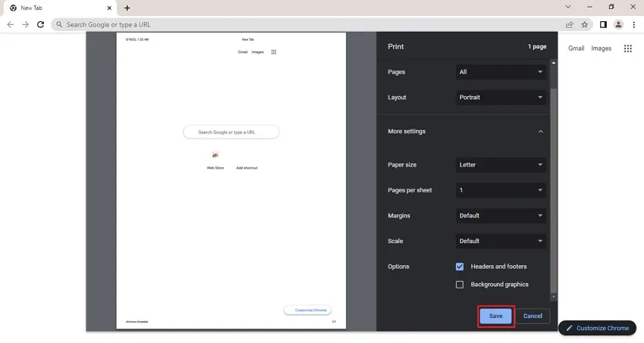Click the '1 page' count text
The width and height of the screenshot is (644, 343).
(x=537, y=46)
